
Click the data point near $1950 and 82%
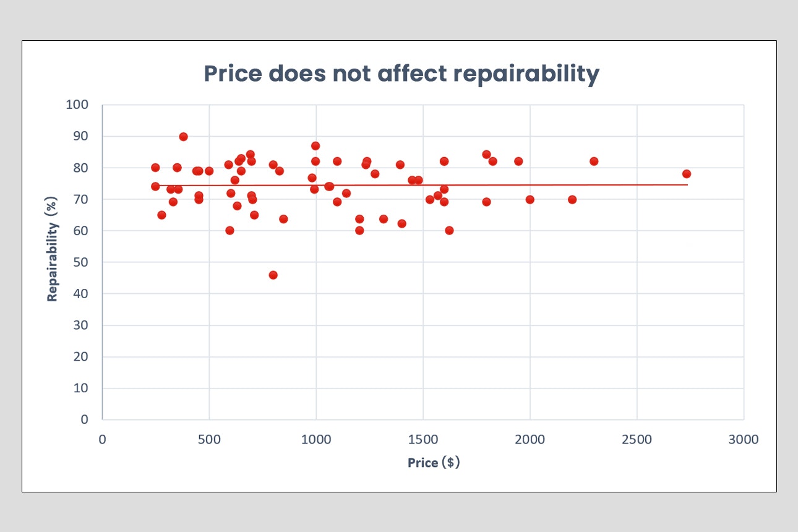pos(518,161)
